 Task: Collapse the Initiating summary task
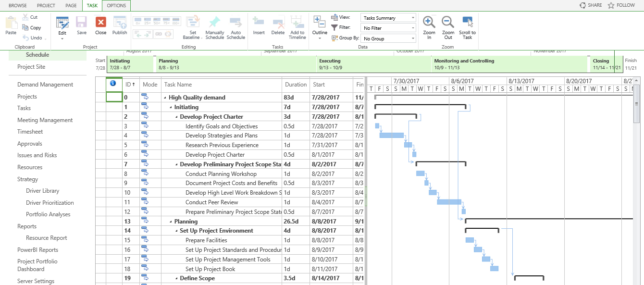pyautogui.click(x=171, y=107)
